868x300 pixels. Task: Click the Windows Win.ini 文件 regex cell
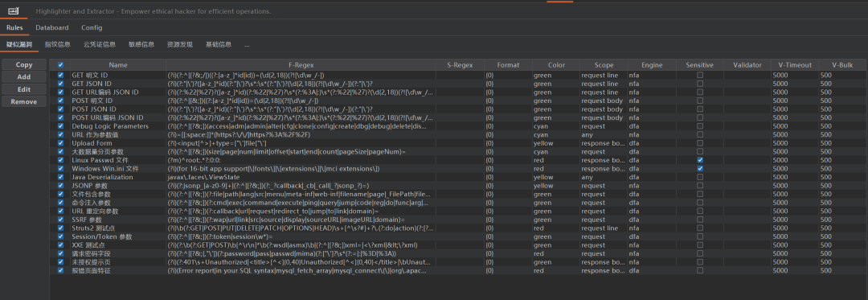pos(301,169)
